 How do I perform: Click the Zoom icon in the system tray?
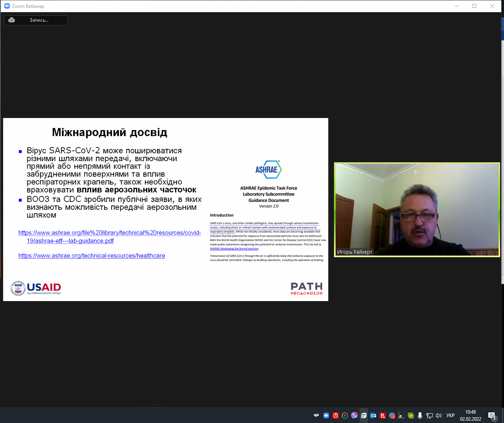[x=326, y=416]
